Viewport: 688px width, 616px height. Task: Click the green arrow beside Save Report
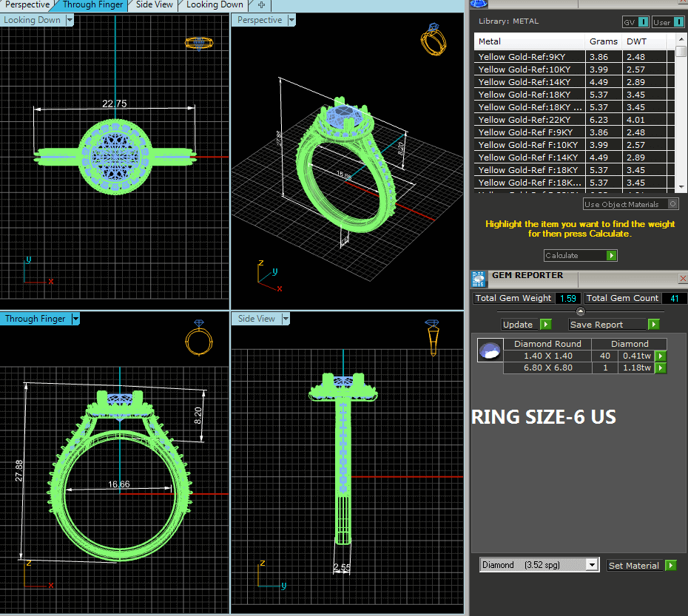tap(653, 325)
